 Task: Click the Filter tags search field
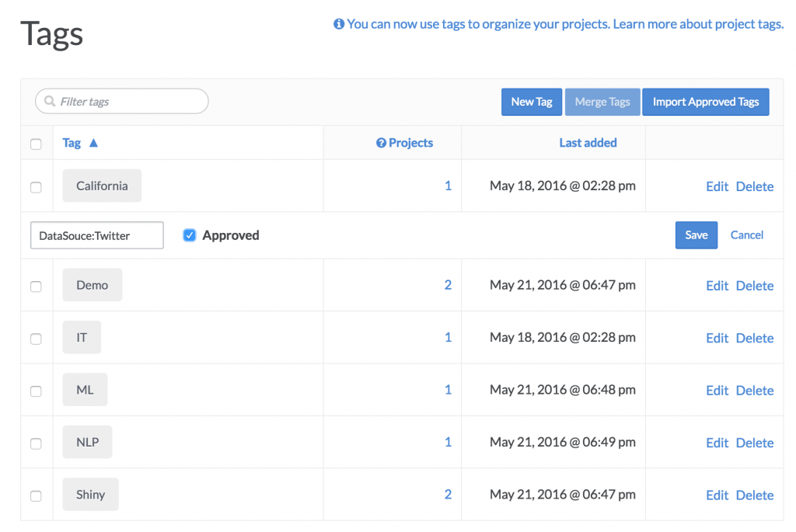pos(122,102)
